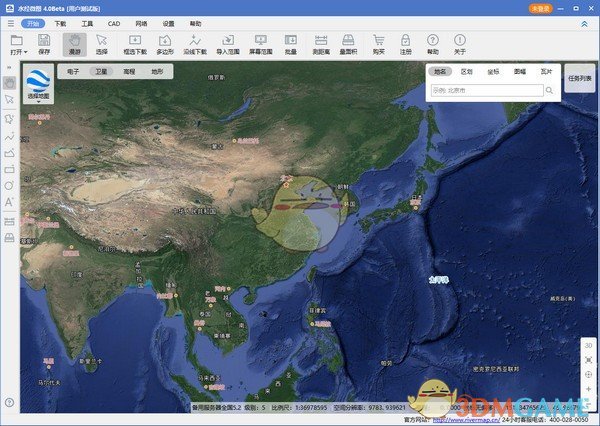Image resolution: width=600 pixels, height=426 pixels.
Task: Open the rivermap.cn official website link
Action: tap(465, 420)
